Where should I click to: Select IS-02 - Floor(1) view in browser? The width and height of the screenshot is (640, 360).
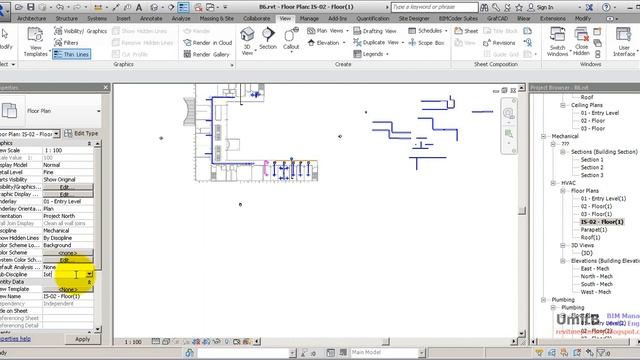click(602, 222)
